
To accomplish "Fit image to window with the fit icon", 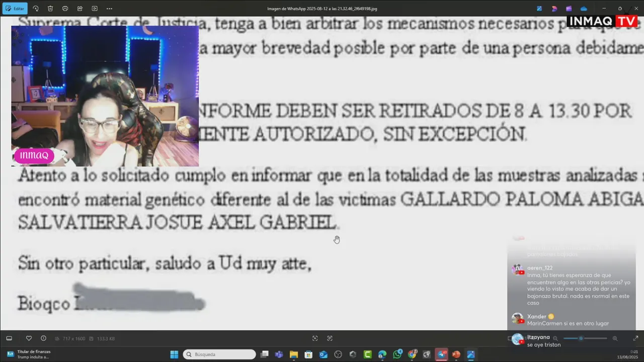I will pos(315,338).
